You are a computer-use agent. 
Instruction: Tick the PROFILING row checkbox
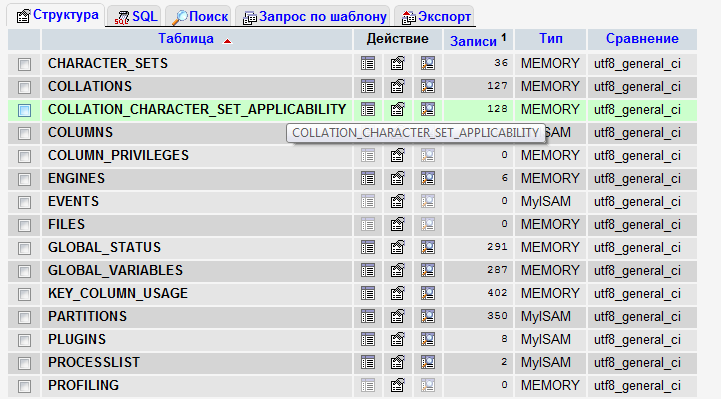tap(24, 386)
